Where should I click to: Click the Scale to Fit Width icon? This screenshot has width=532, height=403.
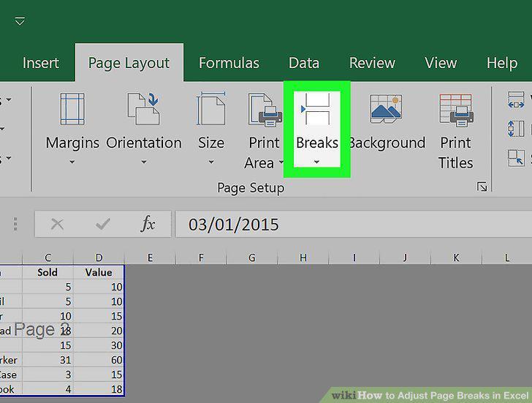[x=516, y=99]
